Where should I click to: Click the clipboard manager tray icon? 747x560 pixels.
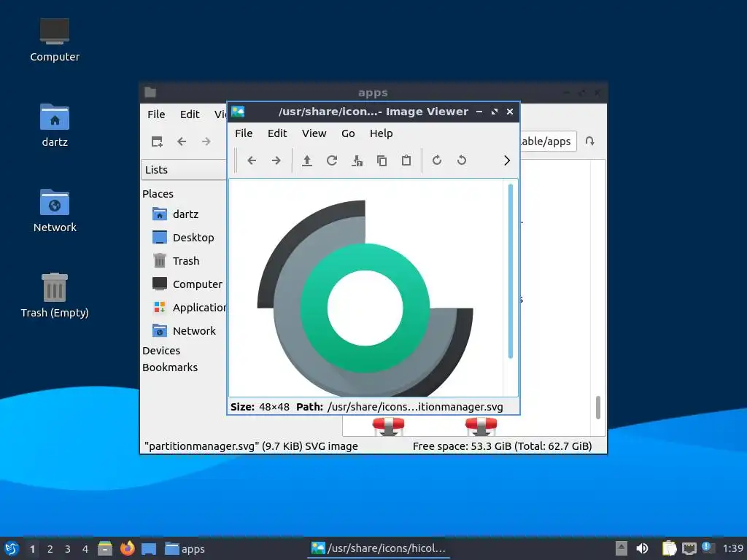[669, 548]
